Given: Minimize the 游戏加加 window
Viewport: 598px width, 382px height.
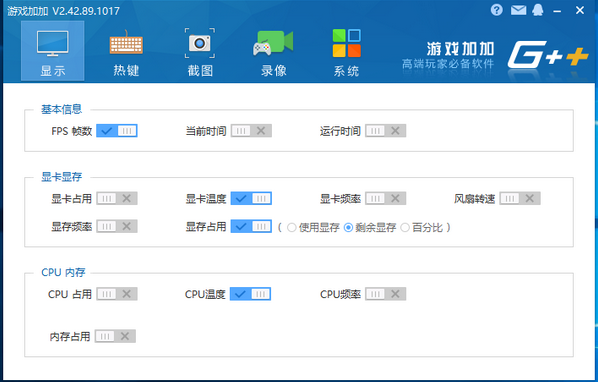Looking at the screenshot, I should click(x=558, y=11).
